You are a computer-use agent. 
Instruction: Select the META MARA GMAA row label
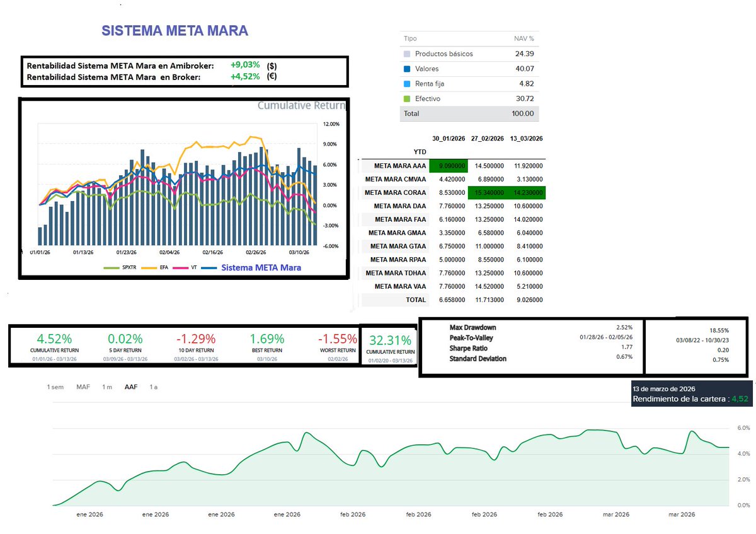398,233
